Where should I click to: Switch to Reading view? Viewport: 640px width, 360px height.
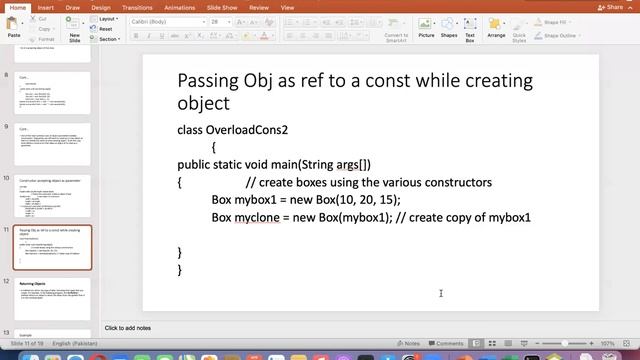pyautogui.click(x=508, y=344)
